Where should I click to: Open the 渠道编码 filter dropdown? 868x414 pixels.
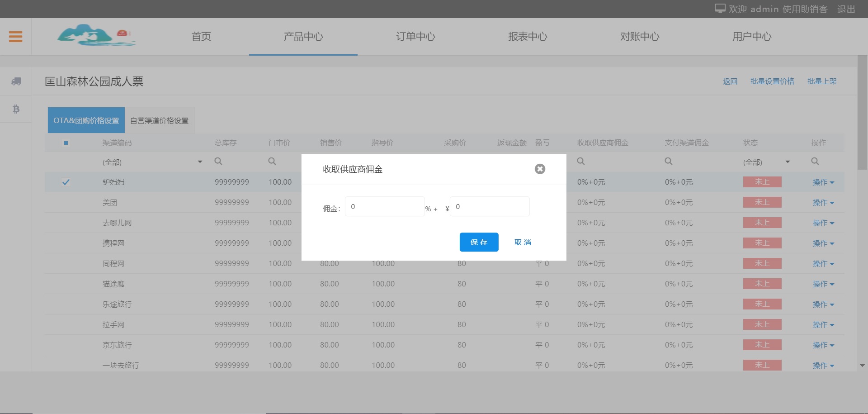coord(199,162)
